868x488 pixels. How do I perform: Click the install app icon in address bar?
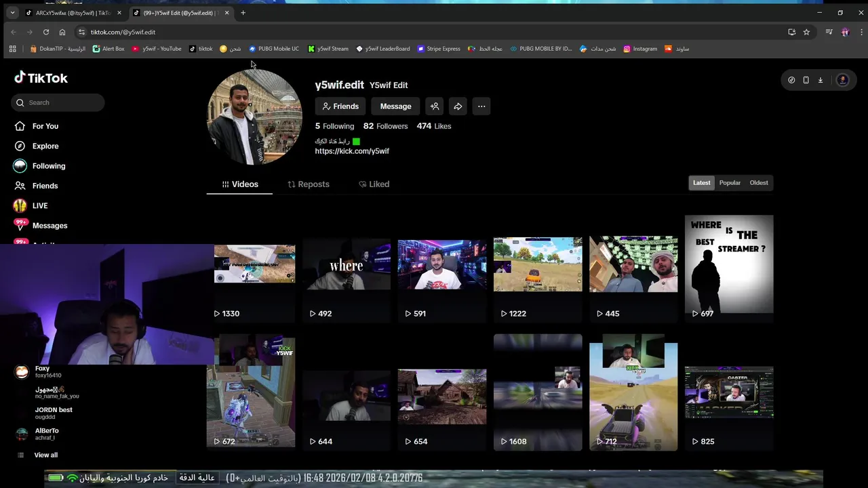pyautogui.click(x=791, y=32)
